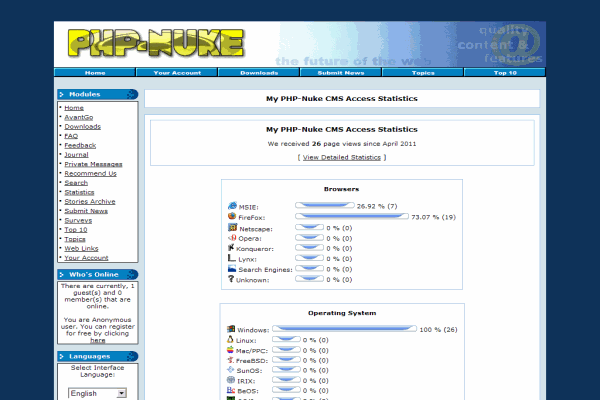The width and height of the screenshot is (600, 400).
Task: Open the FAQ module link
Action: click(71, 136)
